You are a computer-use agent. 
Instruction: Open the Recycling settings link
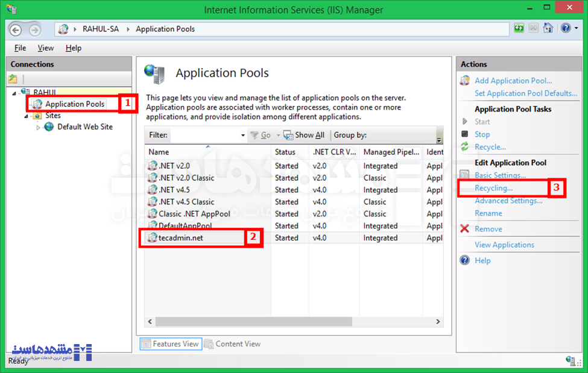point(493,188)
